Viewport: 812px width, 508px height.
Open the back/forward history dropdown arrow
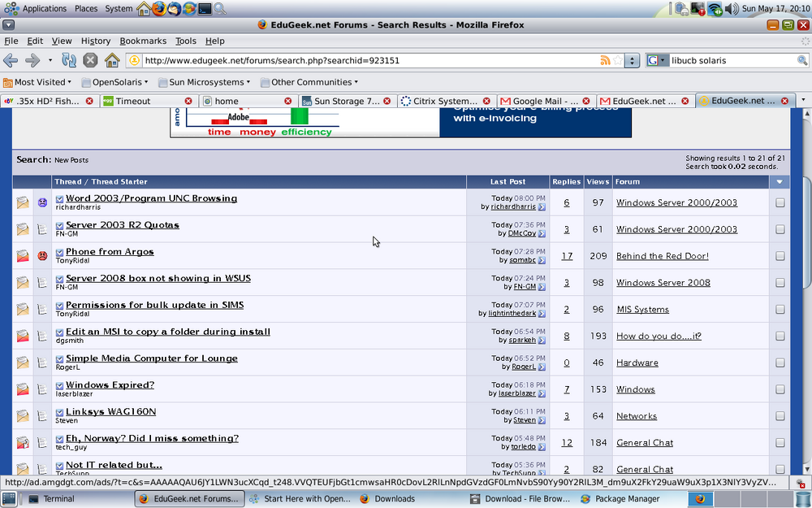[50, 60]
